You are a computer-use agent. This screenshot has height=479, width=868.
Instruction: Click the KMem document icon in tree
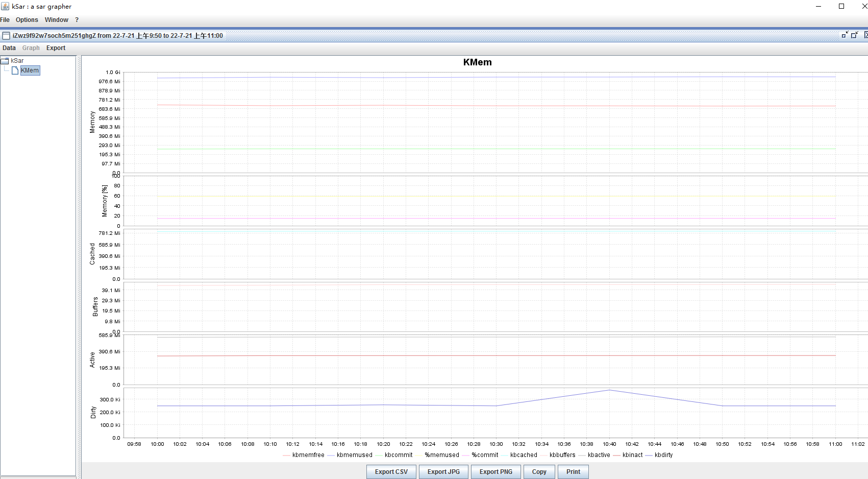pos(15,70)
